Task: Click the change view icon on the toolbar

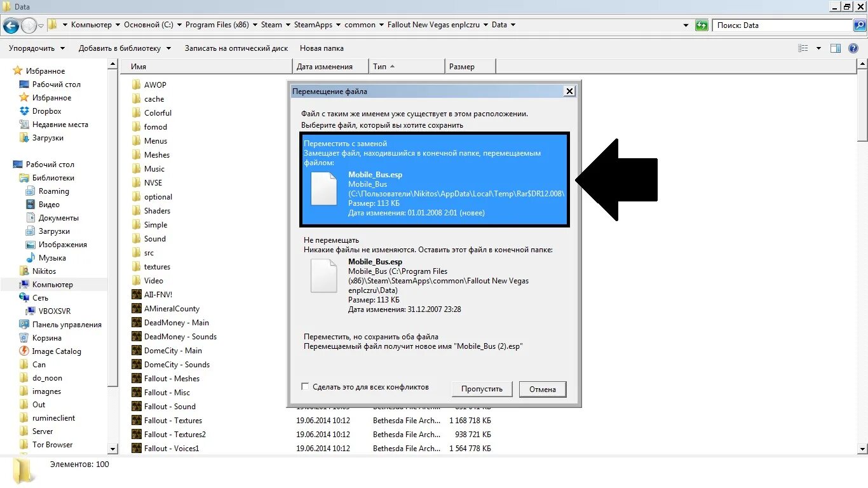Action: pyautogui.click(x=804, y=48)
